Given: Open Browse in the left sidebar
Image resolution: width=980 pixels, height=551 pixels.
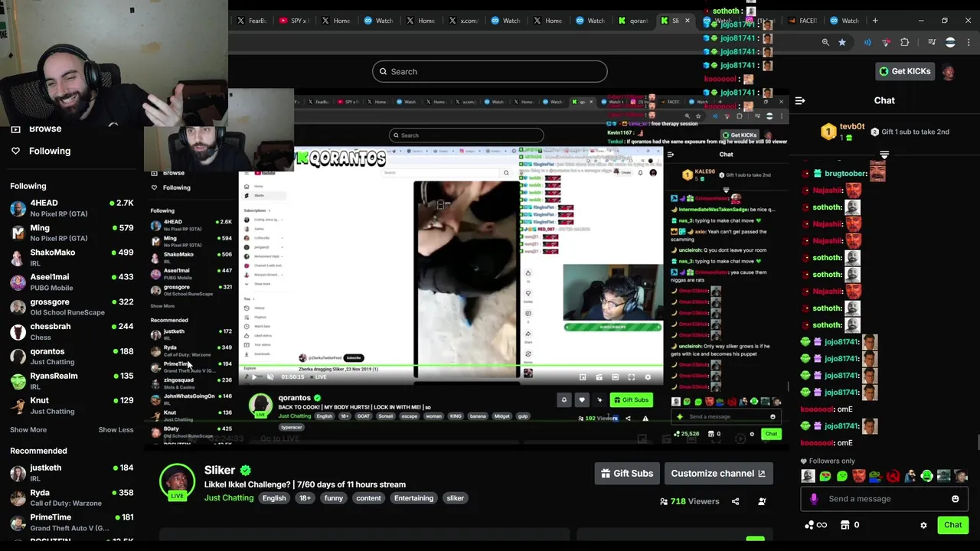Looking at the screenshot, I should [x=45, y=129].
